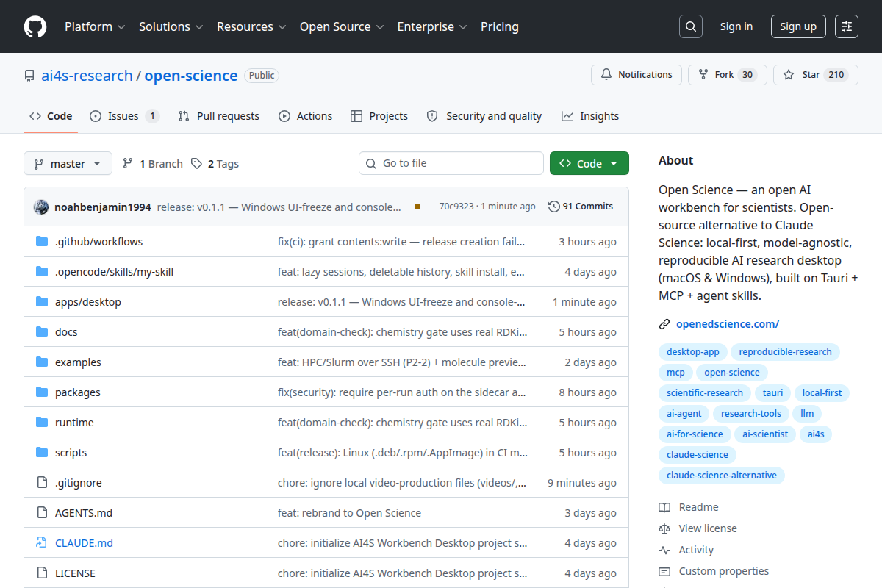Star the repository with the Star button
Image resolution: width=882 pixels, height=588 pixels.
(x=815, y=75)
